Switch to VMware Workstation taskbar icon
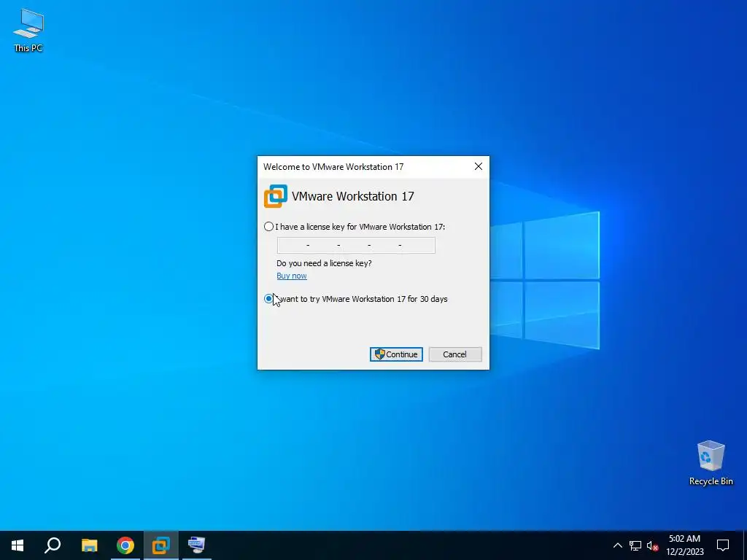Screen dimensions: 747x560 click(161, 545)
